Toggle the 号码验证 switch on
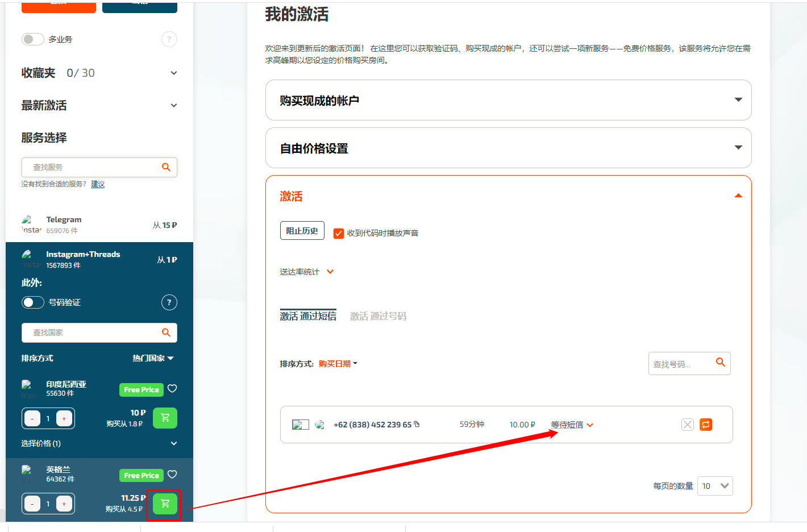This screenshot has width=807, height=532. coord(32,302)
